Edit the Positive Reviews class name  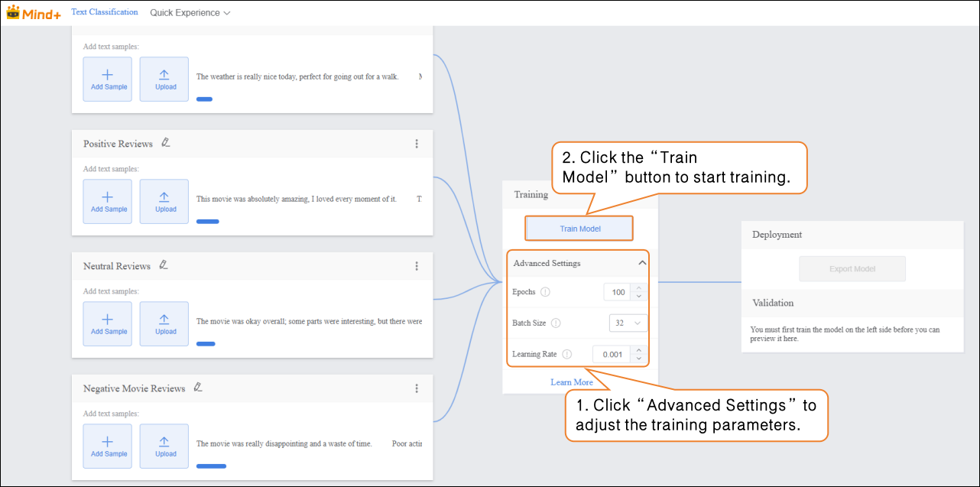click(166, 143)
